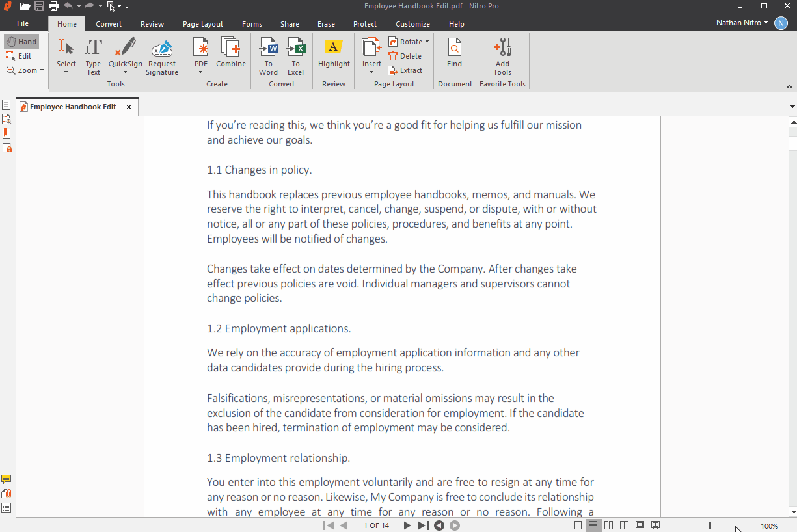This screenshot has height=532, width=797.
Task: Open the Zoom dropdown menu
Action: tap(42, 70)
